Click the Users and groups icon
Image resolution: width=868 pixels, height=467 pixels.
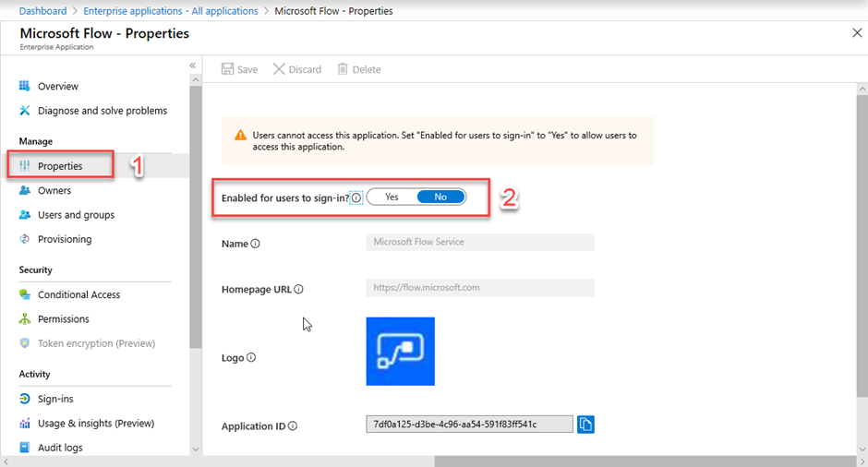[x=24, y=214]
